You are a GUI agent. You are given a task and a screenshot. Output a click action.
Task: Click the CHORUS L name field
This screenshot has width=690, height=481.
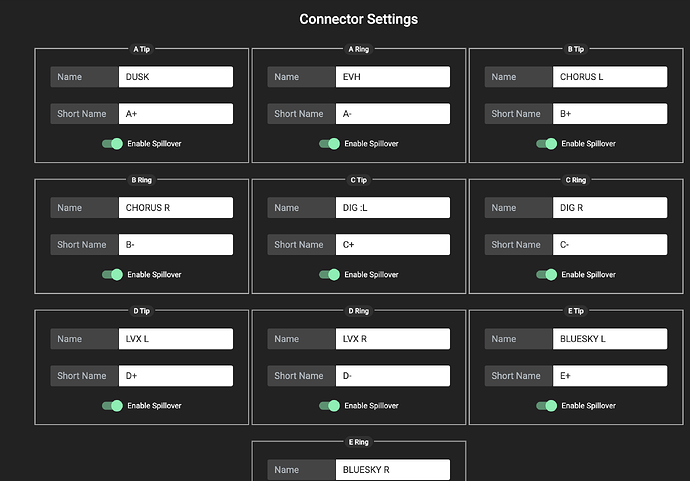[x=609, y=77]
